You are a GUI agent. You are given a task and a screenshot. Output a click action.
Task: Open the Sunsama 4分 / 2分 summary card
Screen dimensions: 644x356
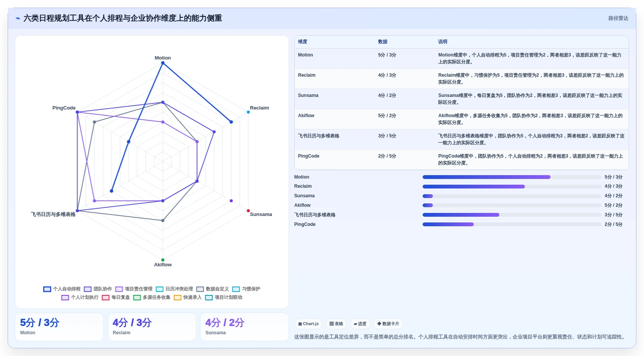[x=244, y=327]
